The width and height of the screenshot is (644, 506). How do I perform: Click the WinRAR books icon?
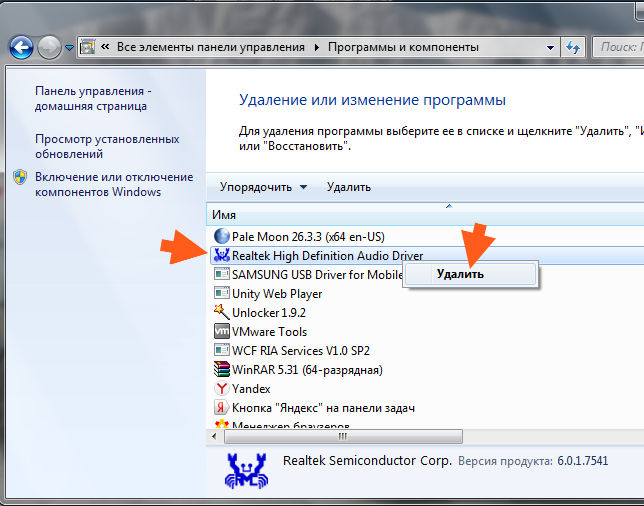[x=222, y=369]
